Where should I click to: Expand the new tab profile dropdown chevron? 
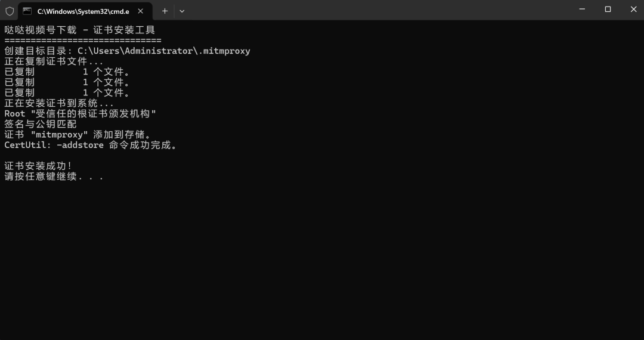182,11
